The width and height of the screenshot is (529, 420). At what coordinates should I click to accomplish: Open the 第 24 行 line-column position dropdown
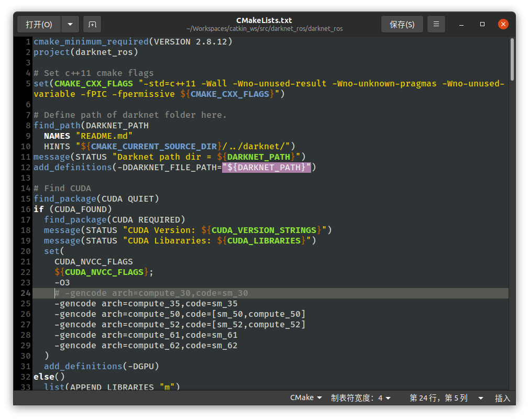click(x=446, y=398)
